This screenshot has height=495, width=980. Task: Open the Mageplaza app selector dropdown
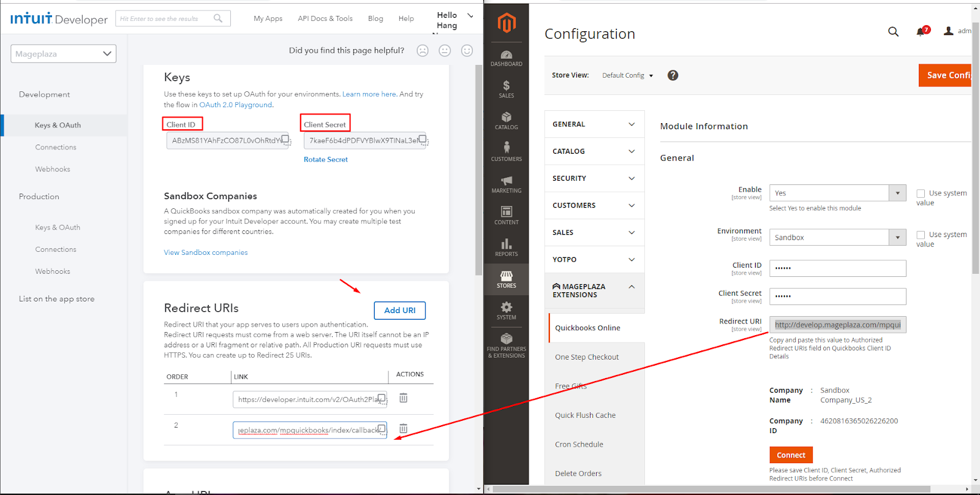tap(63, 54)
